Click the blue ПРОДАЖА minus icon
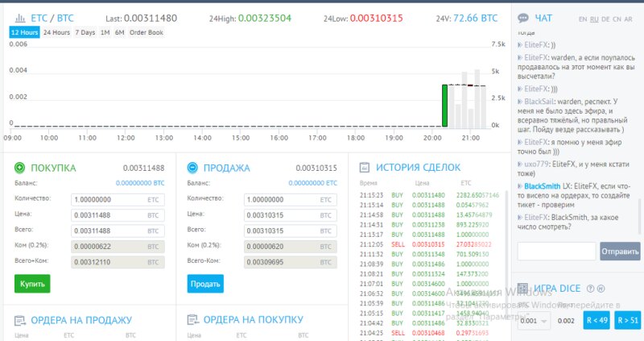 [x=192, y=168]
